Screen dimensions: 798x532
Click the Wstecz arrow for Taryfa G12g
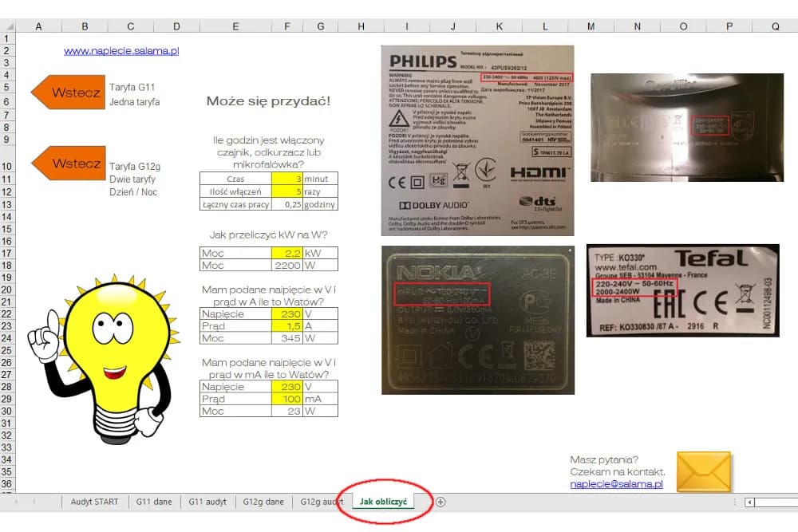coord(68,164)
